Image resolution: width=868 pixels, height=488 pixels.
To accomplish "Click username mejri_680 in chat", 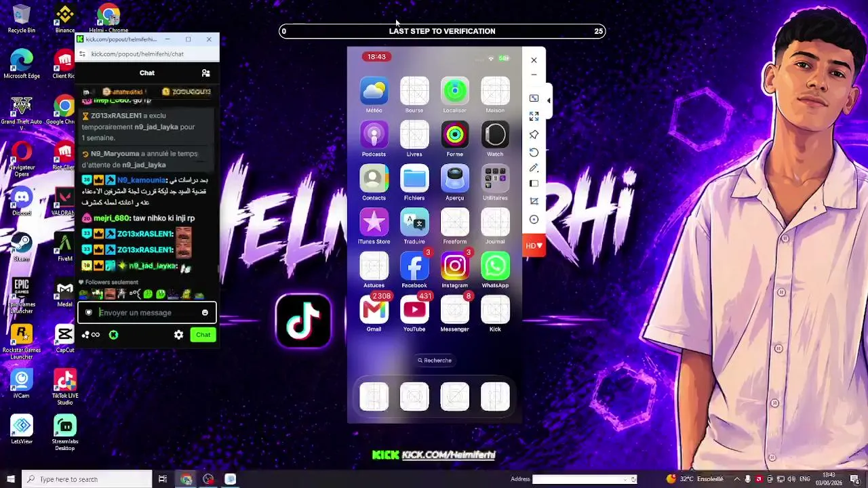I will [x=111, y=218].
